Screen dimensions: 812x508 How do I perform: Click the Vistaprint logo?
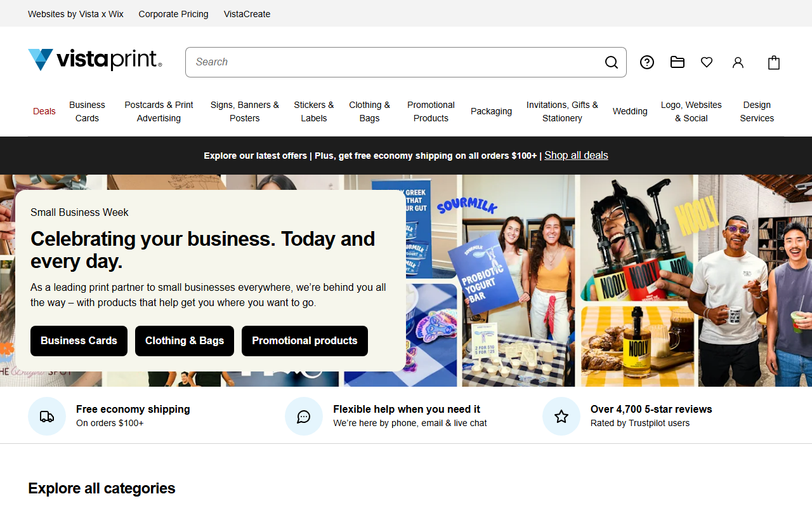[95, 60]
